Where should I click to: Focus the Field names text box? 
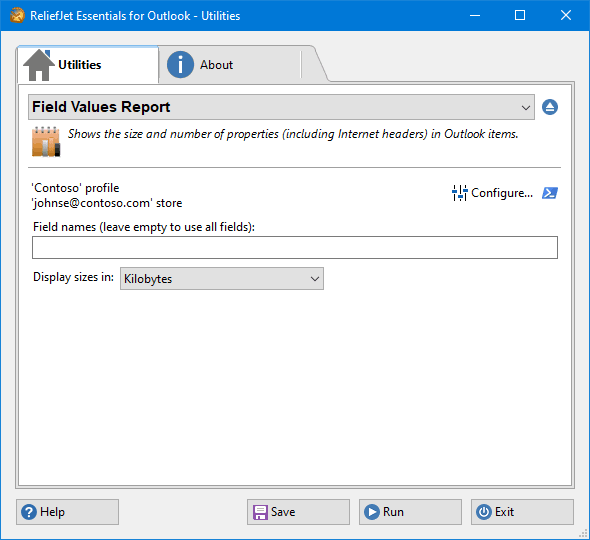coord(295,248)
